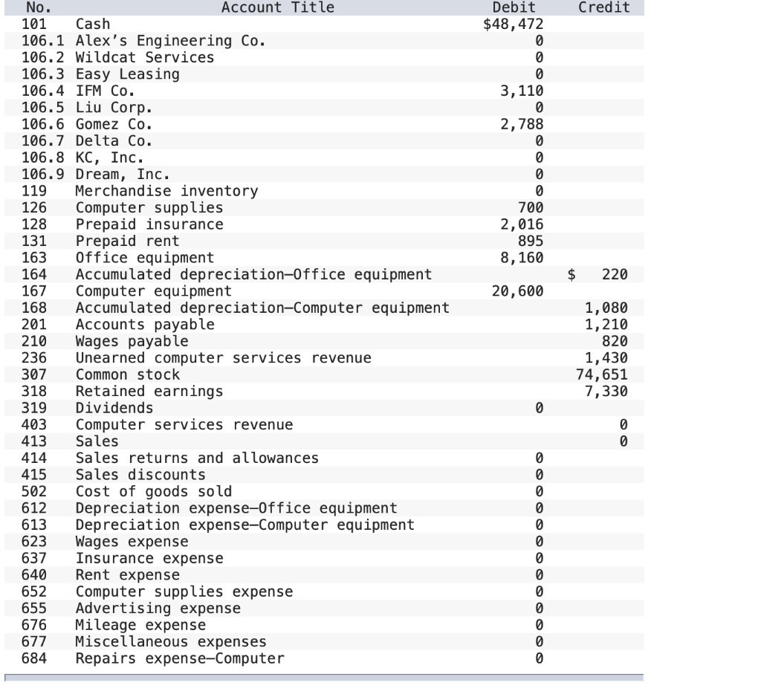Click the 'Wages payable' account title
This screenshot has height=700, width=761.
pos(132,342)
